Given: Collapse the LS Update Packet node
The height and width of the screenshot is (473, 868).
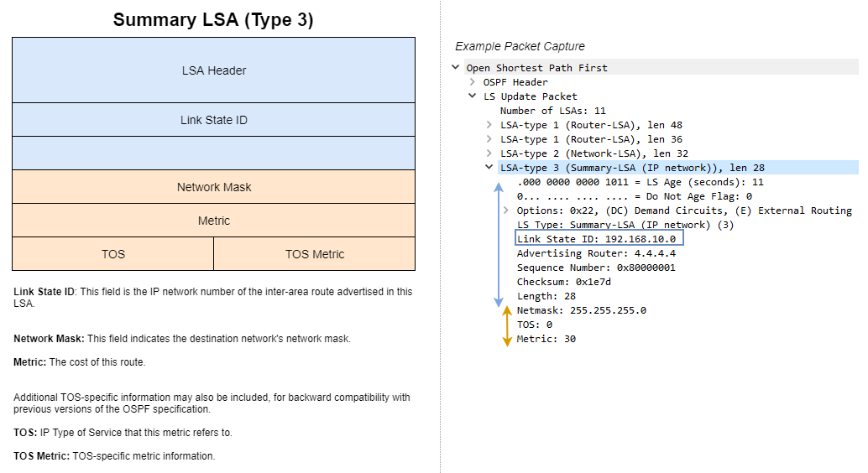Looking at the screenshot, I should pos(473,96).
